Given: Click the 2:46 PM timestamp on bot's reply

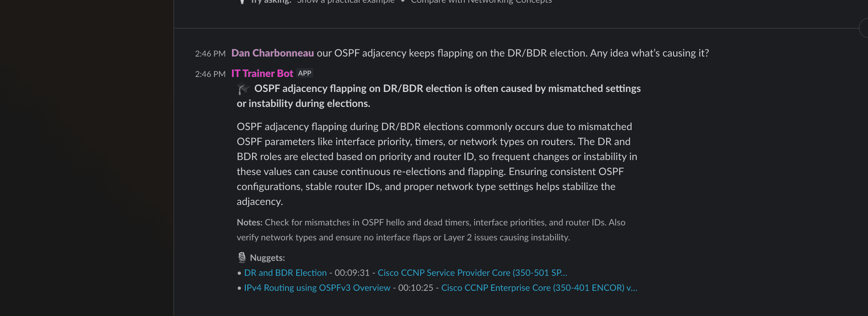Looking at the screenshot, I should coord(210,74).
